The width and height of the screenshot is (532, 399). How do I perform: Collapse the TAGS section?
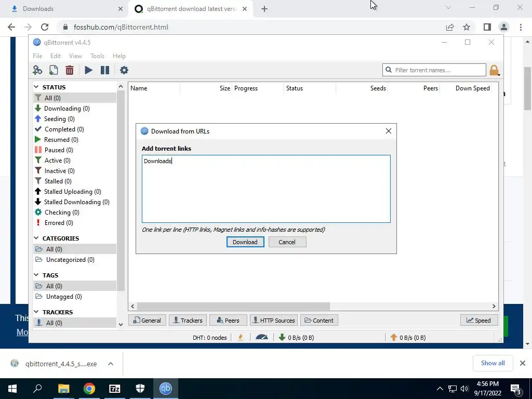pyautogui.click(x=36, y=275)
